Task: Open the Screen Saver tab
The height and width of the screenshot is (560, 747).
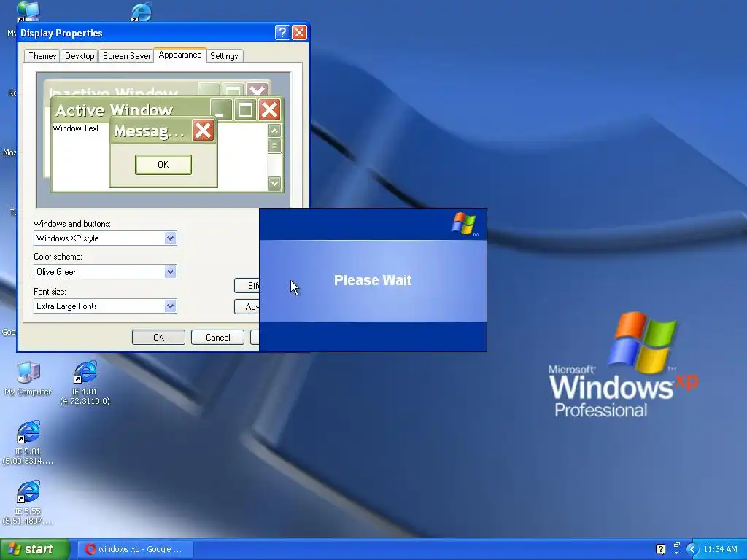Action: pyautogui.click(x=126, y=55)
